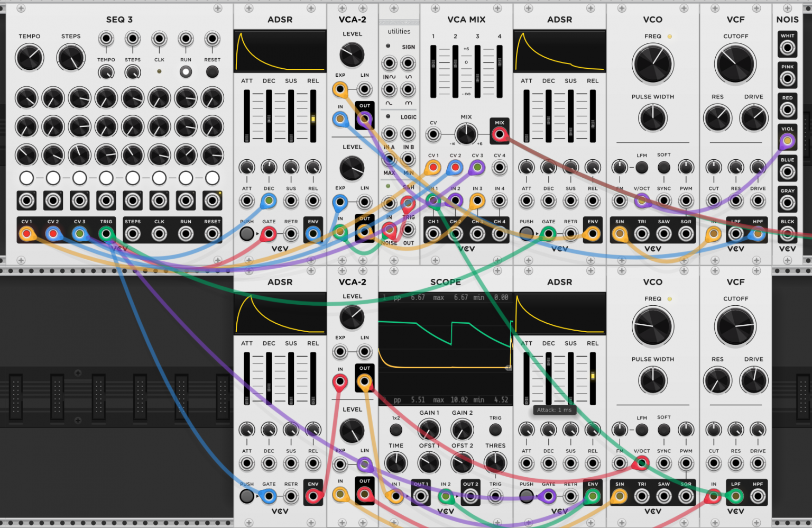The image size is (812, 528).
Task: Click the bottom-row VCF CUTOFF knob
Action: [735, 326]
